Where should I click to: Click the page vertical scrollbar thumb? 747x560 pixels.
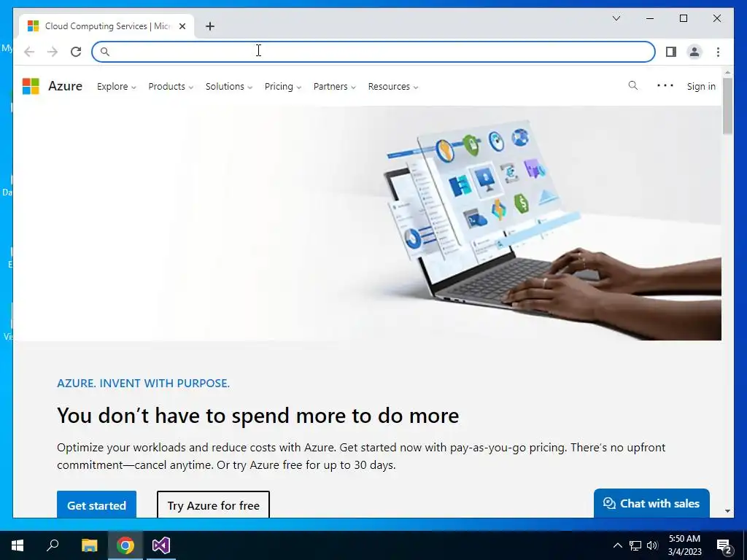727,106
